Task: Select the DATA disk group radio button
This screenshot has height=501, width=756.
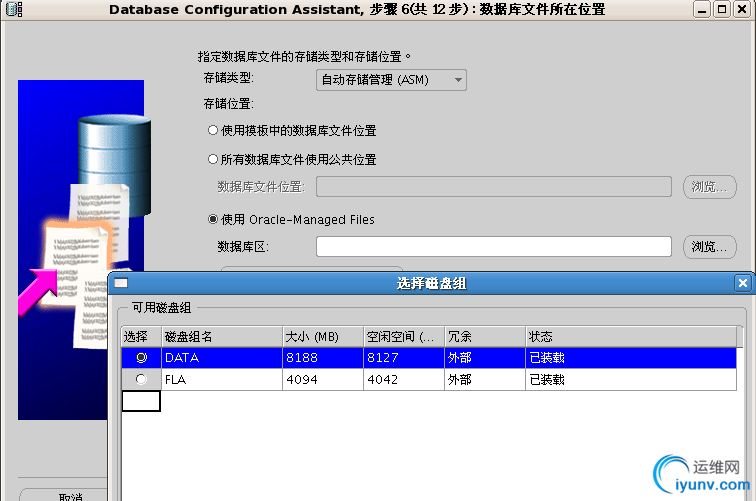Action: pyautogui.click(x=141, y=358)
